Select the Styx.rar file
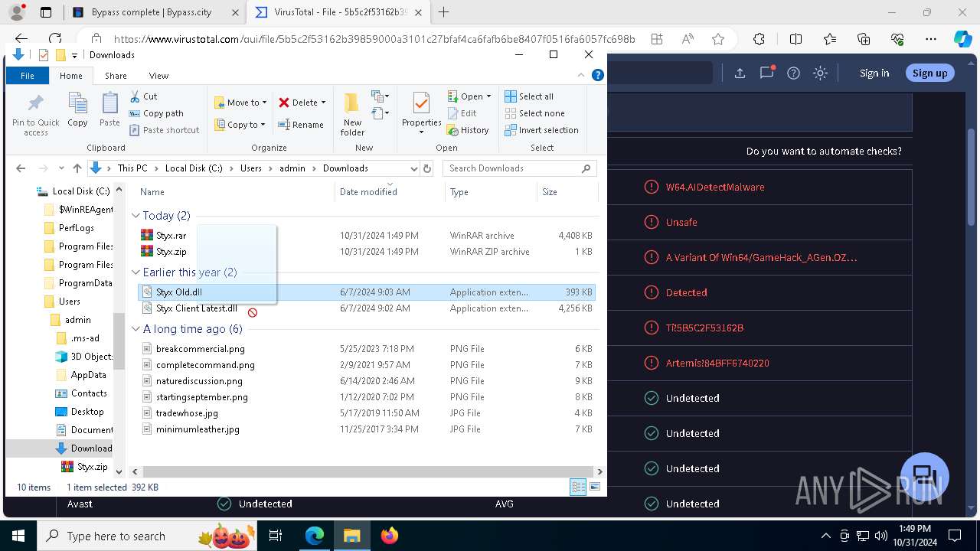 pos(171,236)
